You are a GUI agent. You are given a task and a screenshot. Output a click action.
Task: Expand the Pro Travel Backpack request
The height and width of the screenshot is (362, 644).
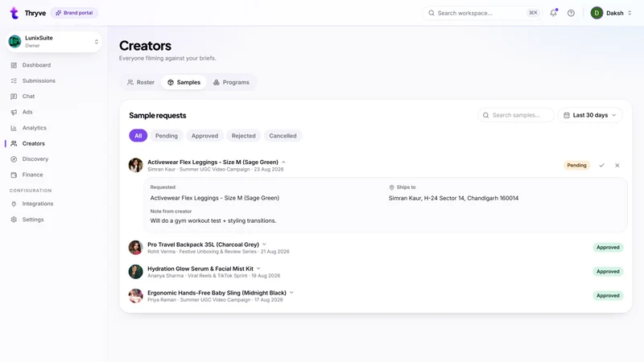pyautogui.click(x=264, y=245)
